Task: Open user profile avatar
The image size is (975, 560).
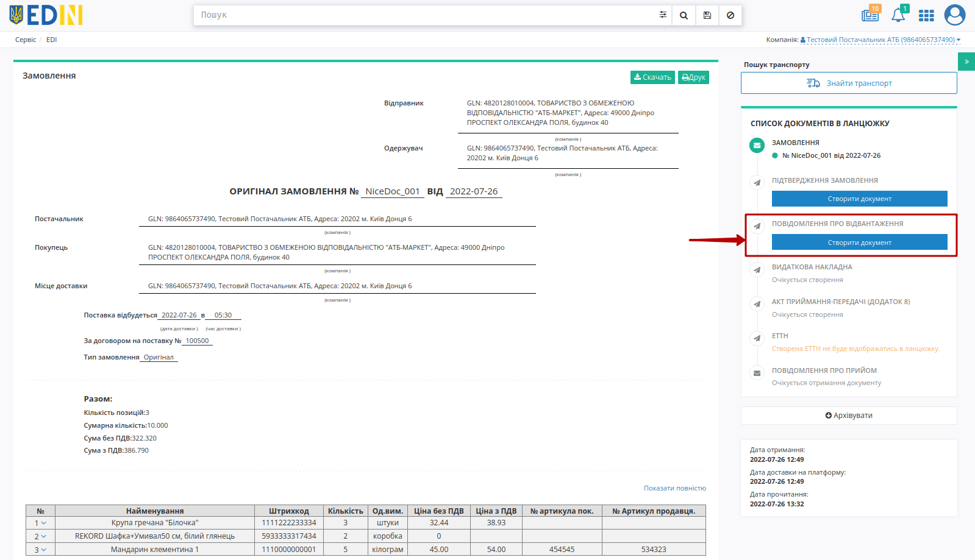Action: 954,15
